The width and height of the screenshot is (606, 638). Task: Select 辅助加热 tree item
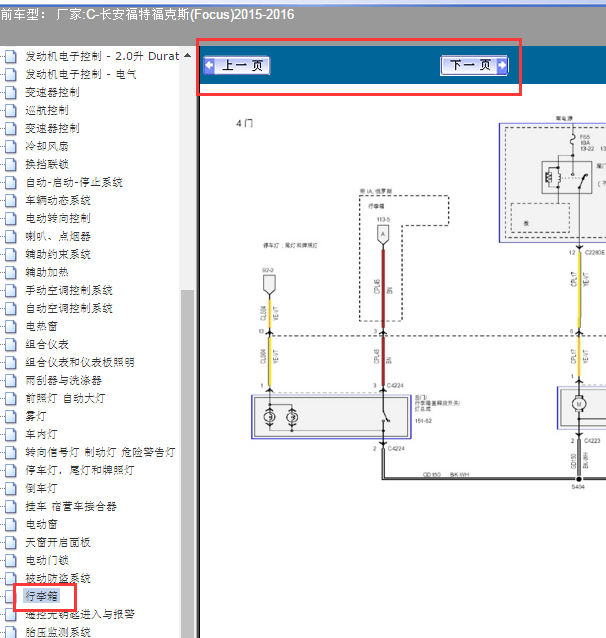pyautogui.click(x=47, y=272)
